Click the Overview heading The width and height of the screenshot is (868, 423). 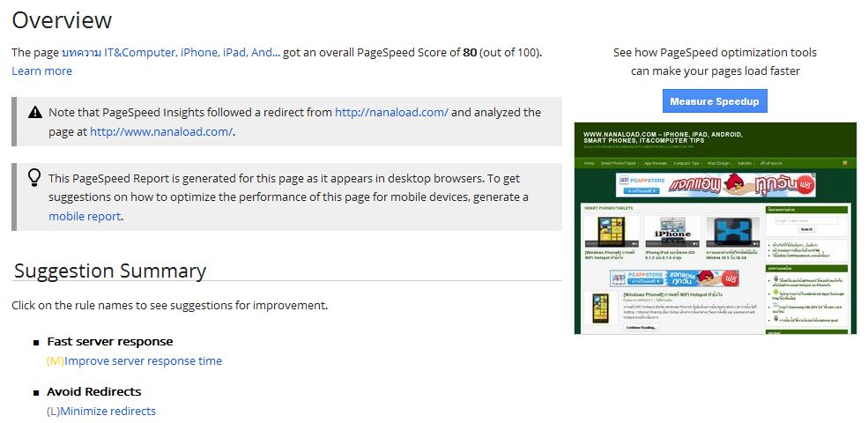pyautogui.click(x=62, y=20)
